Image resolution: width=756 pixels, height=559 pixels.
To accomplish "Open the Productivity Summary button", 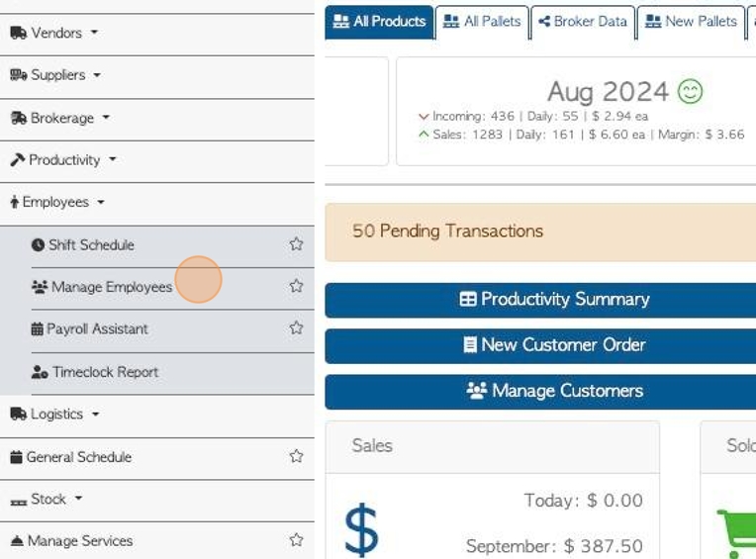I will point(540,300).
